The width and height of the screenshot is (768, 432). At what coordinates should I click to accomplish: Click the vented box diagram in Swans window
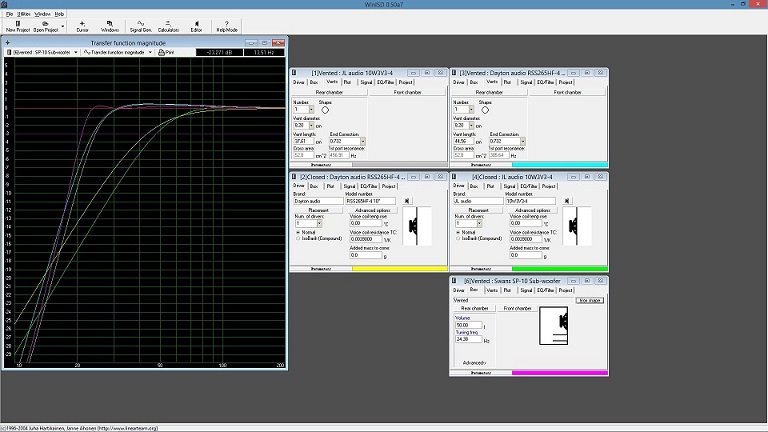(x=553, y=326)
